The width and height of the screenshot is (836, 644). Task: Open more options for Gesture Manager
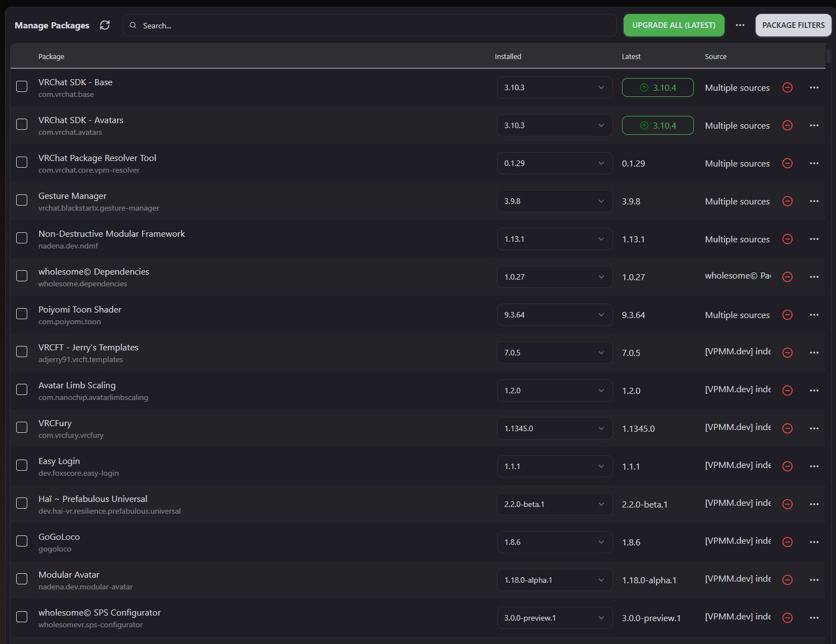(x=814, y=201)
